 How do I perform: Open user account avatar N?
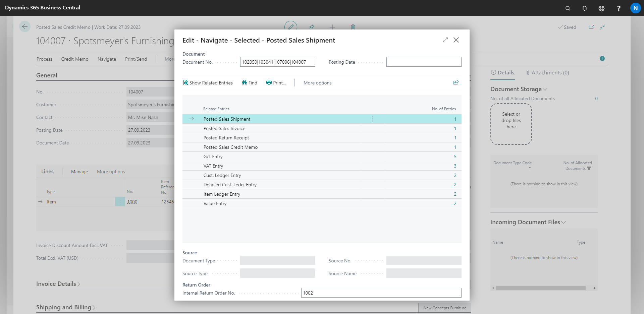(635, 8)
